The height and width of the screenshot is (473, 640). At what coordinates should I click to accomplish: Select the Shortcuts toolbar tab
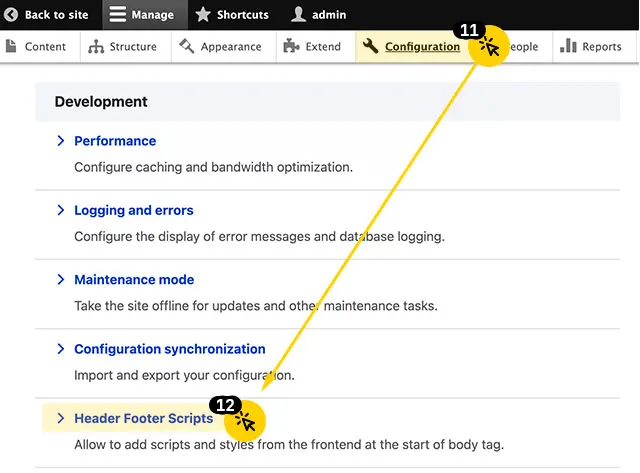pyautogui.click(x=242, y=15)
